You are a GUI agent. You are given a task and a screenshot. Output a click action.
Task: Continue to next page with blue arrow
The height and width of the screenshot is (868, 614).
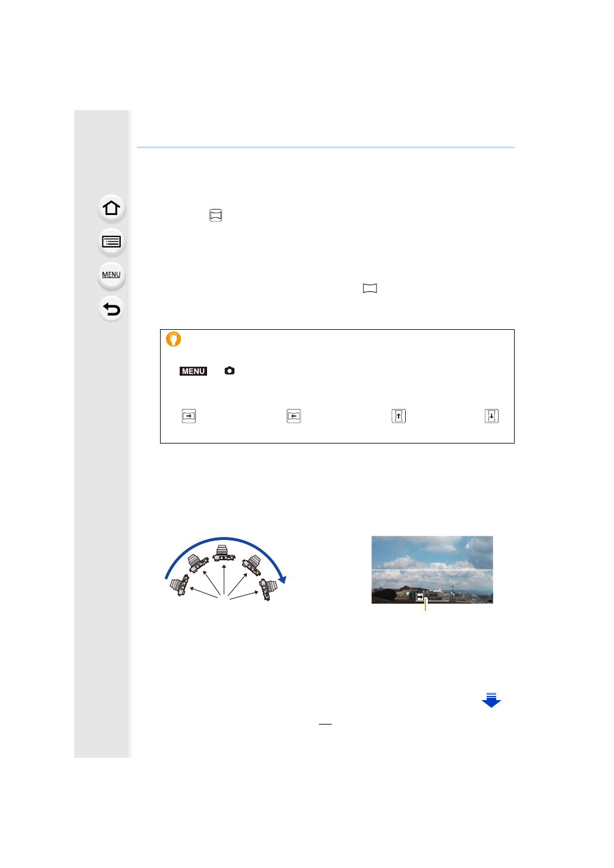[x=491, y=700]
